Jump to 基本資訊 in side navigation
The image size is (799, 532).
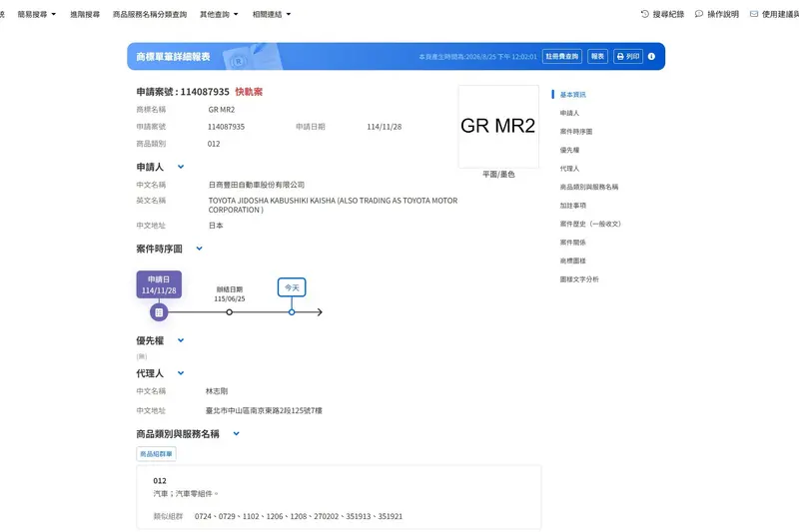pyautogui.click(x=572, y=95)
